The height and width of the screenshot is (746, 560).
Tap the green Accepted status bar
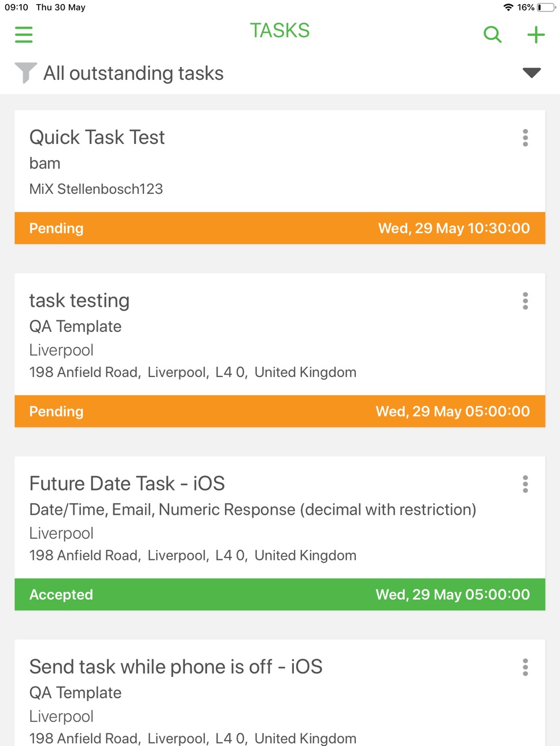click(280, 594)
